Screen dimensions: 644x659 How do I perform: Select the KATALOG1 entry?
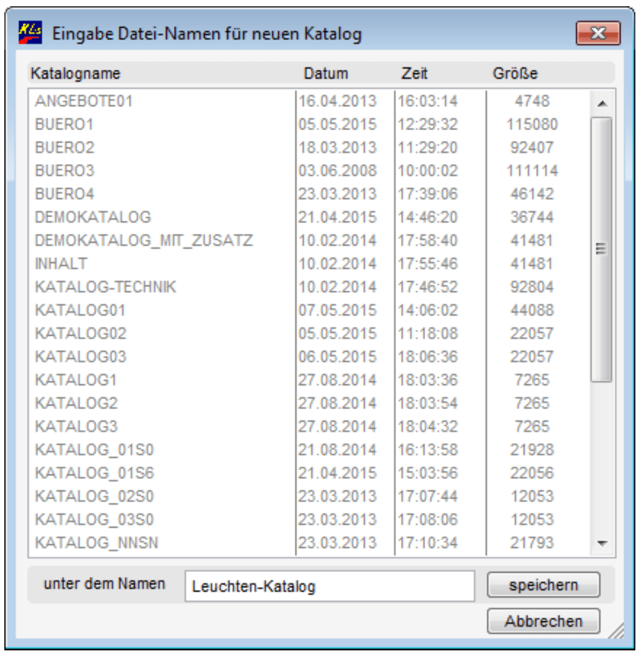76,380
